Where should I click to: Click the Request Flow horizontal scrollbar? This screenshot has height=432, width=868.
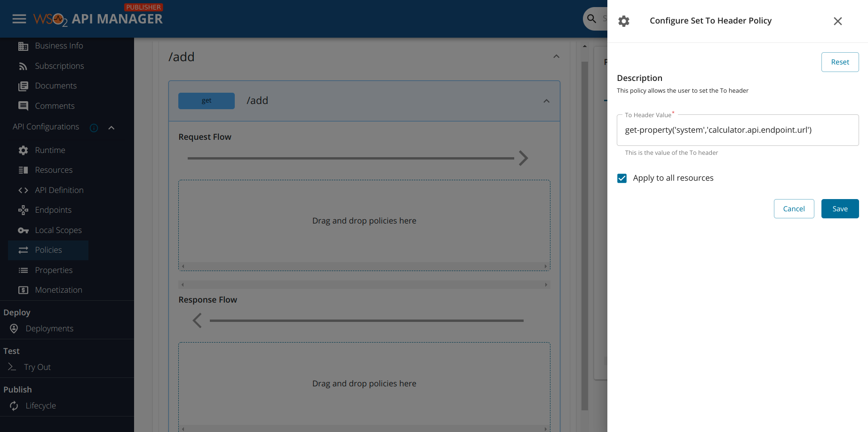click(x=364, y=266)
